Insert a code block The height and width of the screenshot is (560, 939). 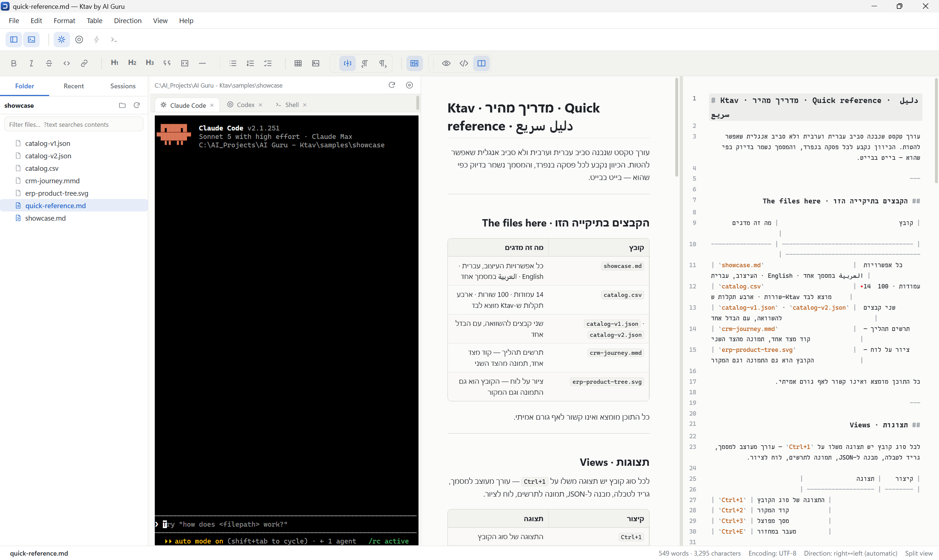point(184,63)
